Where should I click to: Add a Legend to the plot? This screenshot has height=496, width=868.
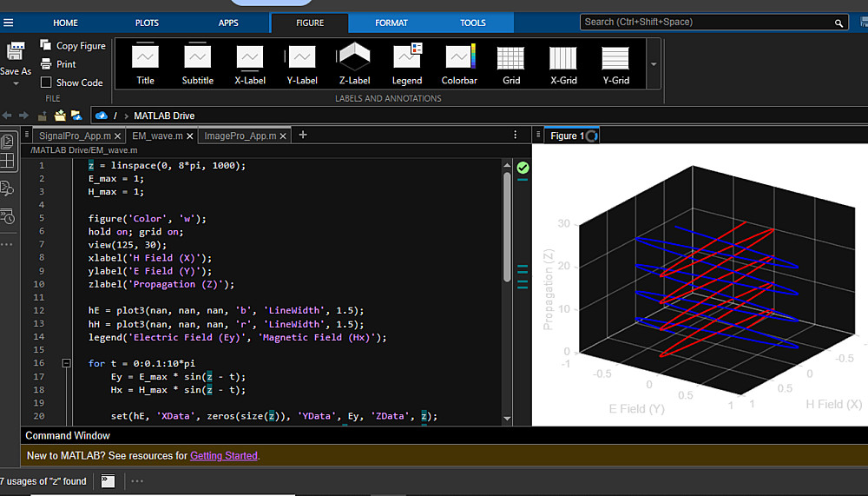point(406,64)
